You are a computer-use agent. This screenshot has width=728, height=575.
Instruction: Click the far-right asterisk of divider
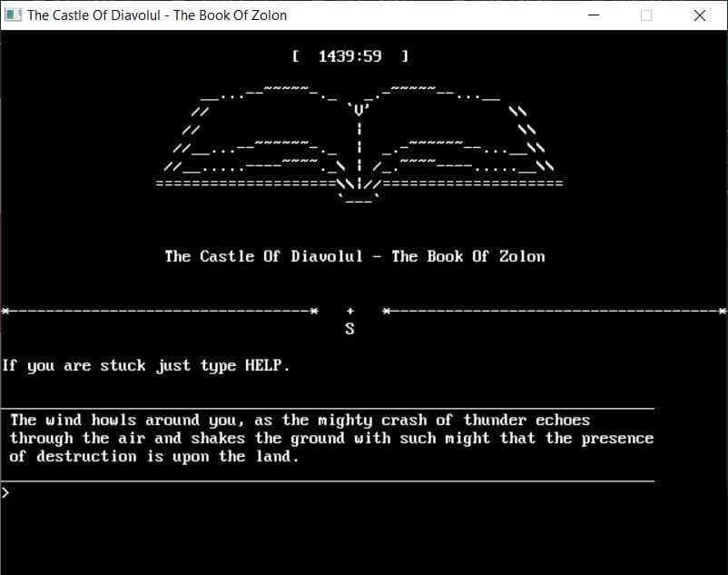(723, 311)
